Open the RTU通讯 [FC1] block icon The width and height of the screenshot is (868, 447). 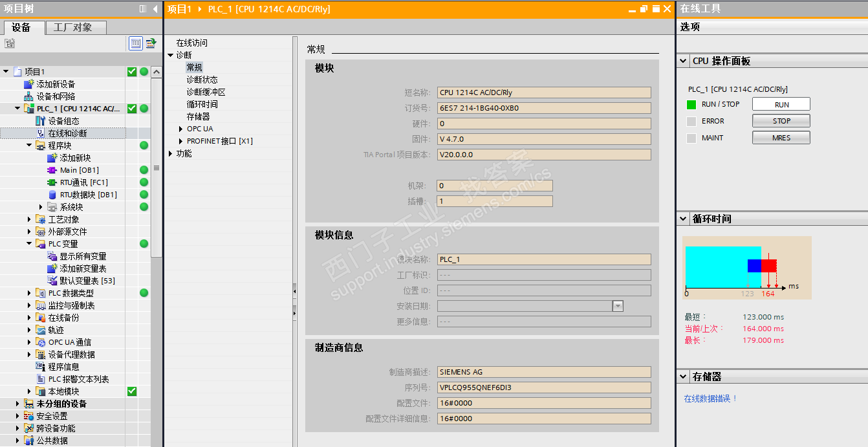coord(52,182)
